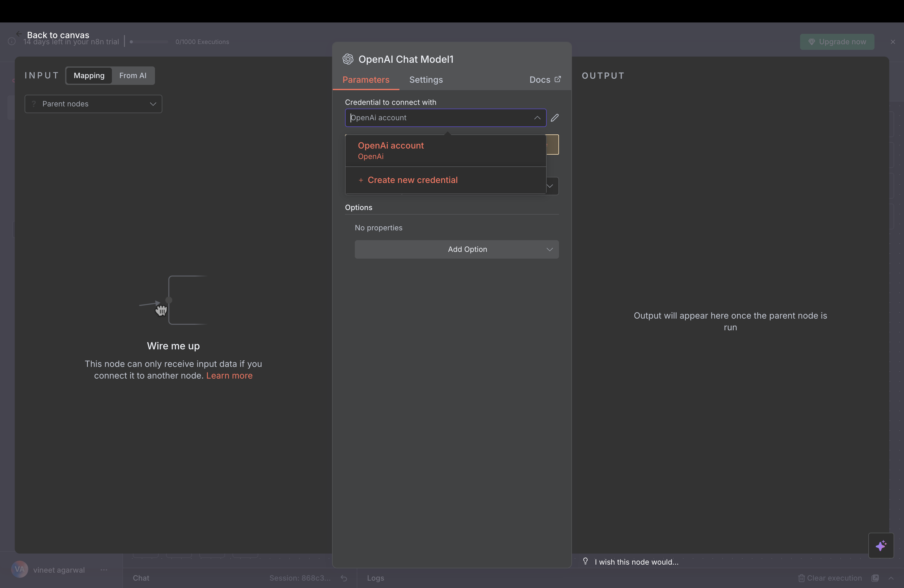
Task: Switch to the Settings tab
Action: (426, 80)
